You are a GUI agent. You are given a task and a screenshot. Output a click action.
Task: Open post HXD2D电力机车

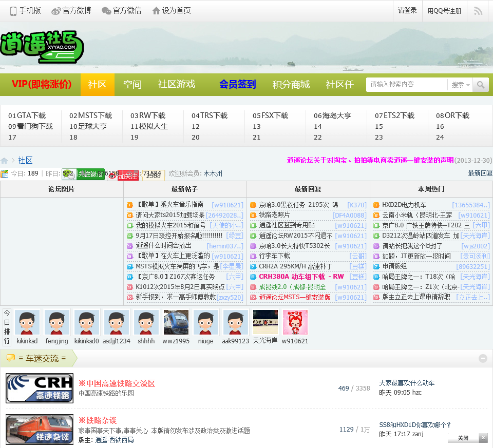[404, 205]
